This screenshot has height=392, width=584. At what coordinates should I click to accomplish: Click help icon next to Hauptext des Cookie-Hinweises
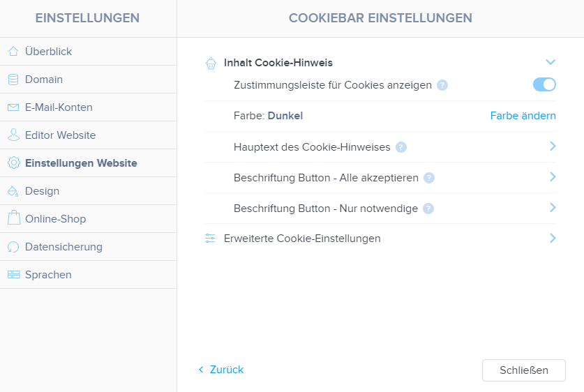[401, 147]
